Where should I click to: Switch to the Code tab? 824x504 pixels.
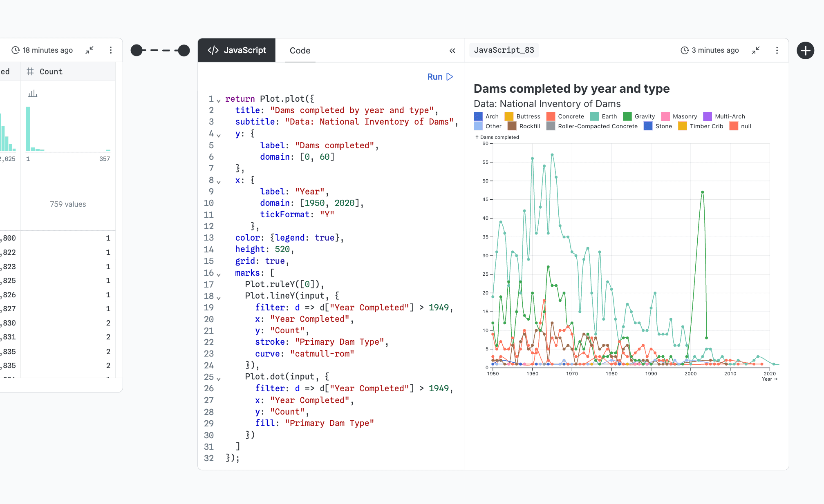(300, 51)
